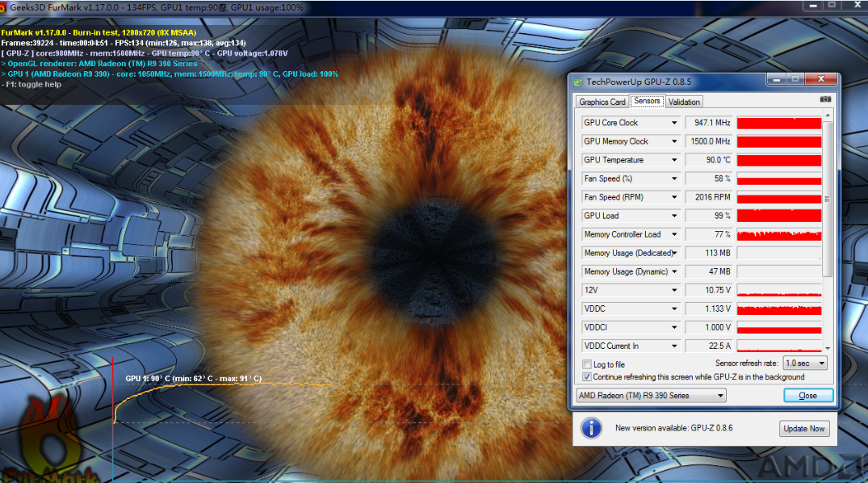Click the blue info icon in update bar

[591, 428]
